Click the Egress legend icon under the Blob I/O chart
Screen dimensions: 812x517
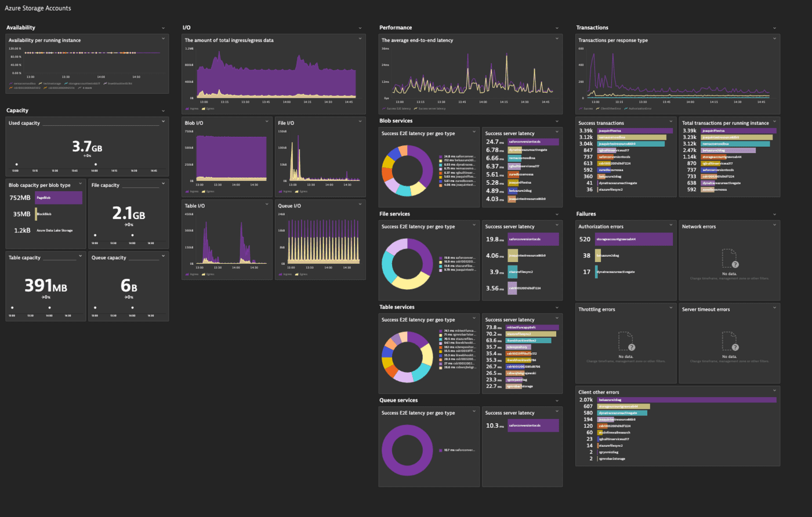click(x=203, y=191)
